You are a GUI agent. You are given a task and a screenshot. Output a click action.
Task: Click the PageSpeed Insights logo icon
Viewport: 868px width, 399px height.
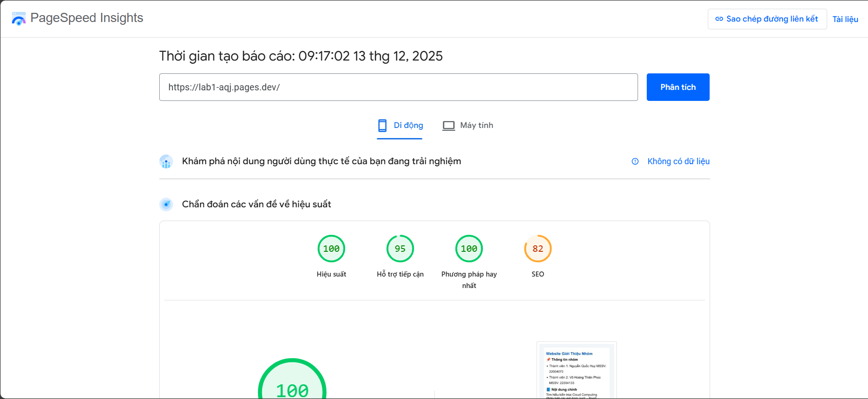coord(18,19)
